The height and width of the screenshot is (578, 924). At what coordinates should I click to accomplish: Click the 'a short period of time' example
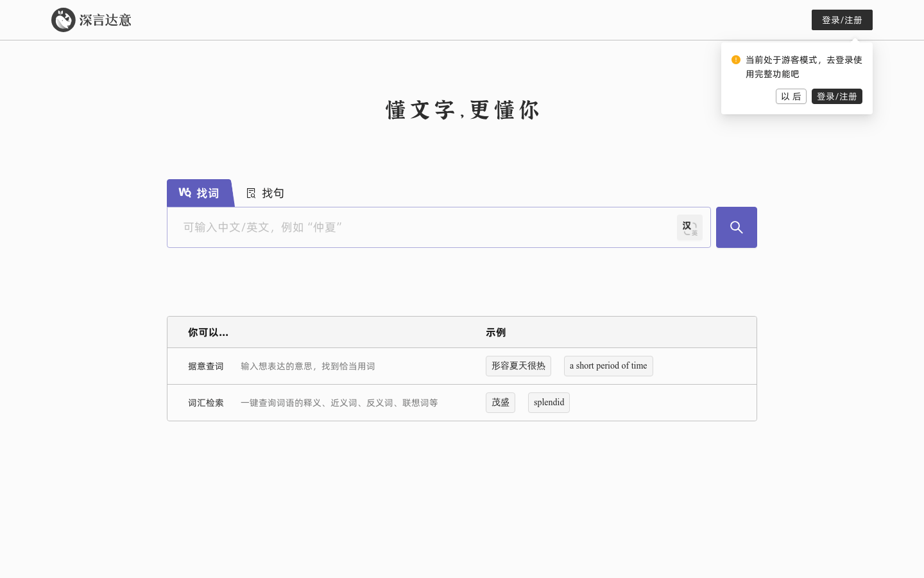pyautogui.click(x=608, y=365)
